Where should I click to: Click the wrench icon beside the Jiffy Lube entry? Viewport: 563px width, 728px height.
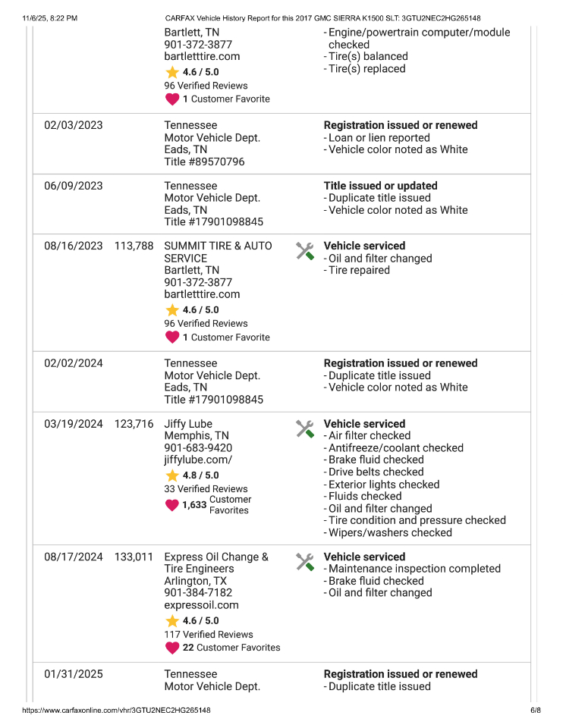coord(304,429)
